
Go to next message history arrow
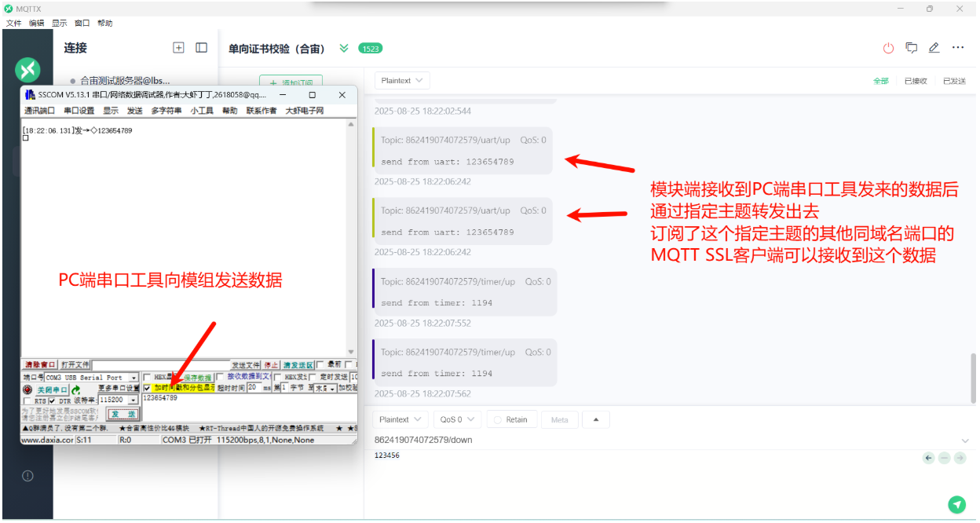[960, 458]
